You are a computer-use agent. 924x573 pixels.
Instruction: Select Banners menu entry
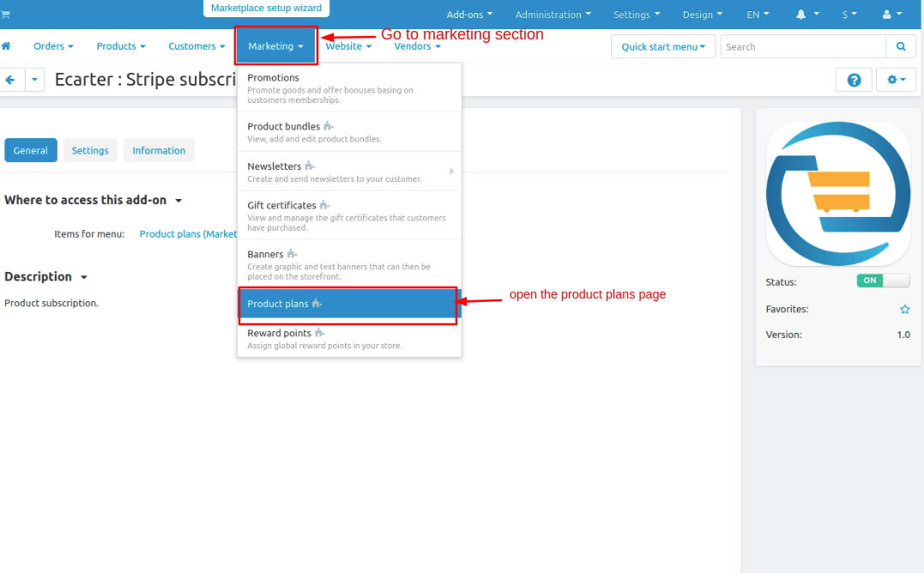[x=349, y=264]
